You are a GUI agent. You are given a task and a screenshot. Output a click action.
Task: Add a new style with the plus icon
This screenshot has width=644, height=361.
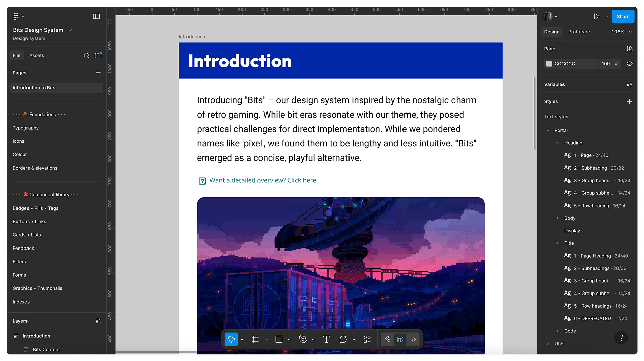click(630, 101)
